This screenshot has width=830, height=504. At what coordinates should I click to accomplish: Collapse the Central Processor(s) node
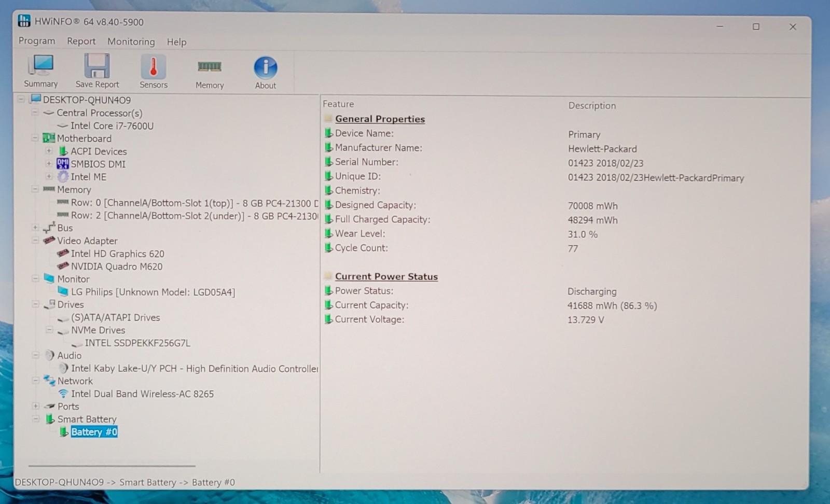pos(35,113)
